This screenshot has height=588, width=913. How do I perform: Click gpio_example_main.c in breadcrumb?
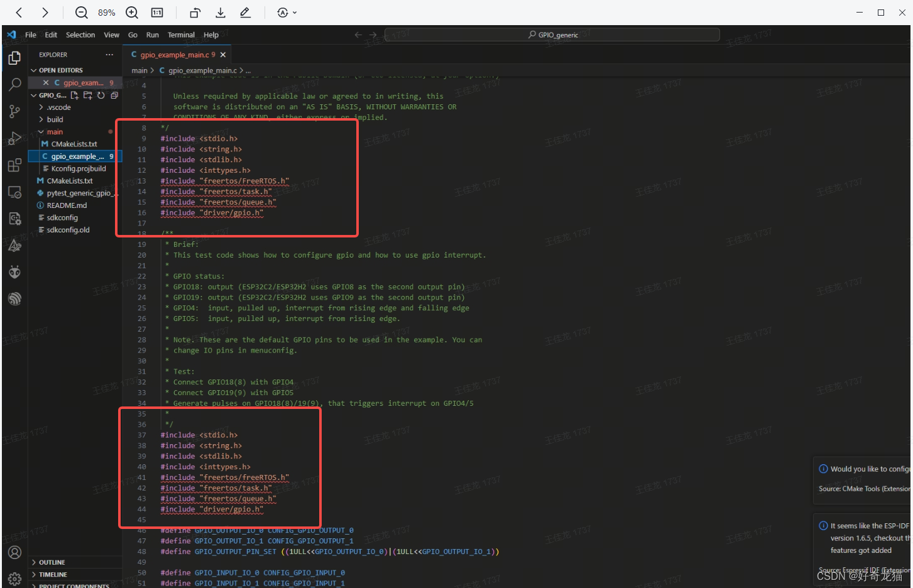pos(202,70)
